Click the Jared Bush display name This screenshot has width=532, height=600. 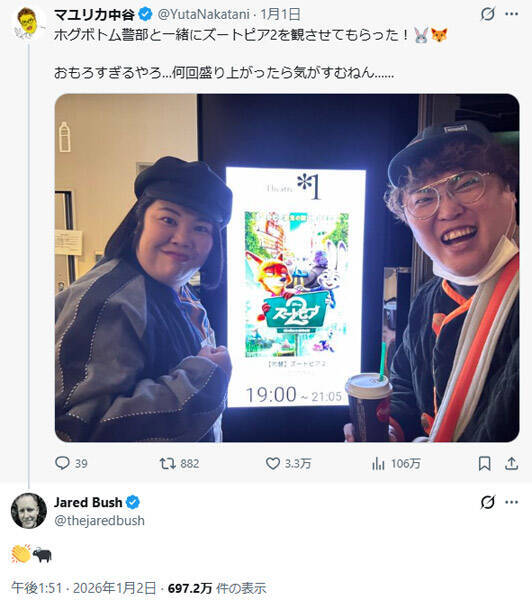(88, 502)
